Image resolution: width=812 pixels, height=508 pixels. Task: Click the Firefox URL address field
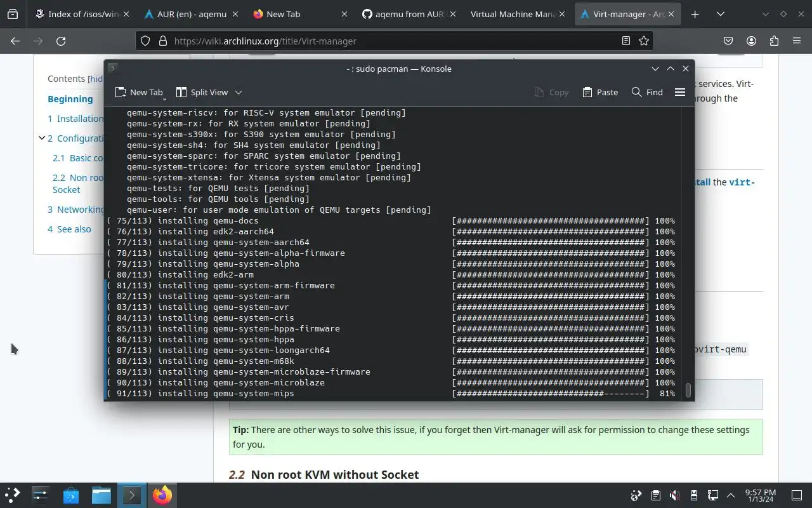point(393,41)
